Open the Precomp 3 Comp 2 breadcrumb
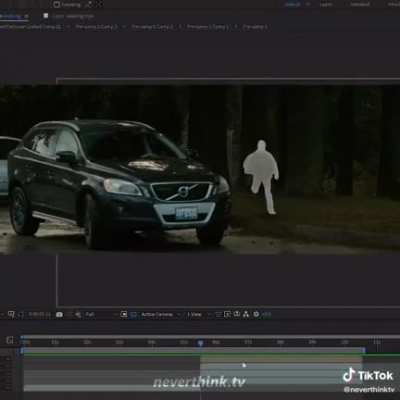This screenshot has width=400, height=400. (96, 27)
